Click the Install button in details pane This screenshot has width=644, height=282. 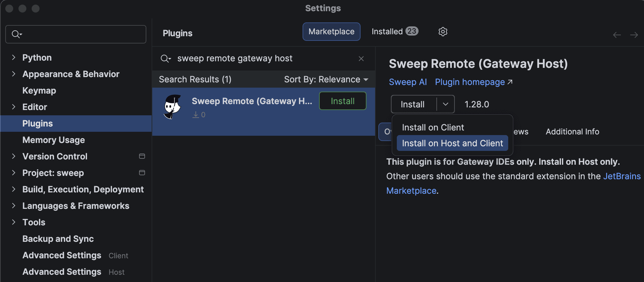click(413, 104)
